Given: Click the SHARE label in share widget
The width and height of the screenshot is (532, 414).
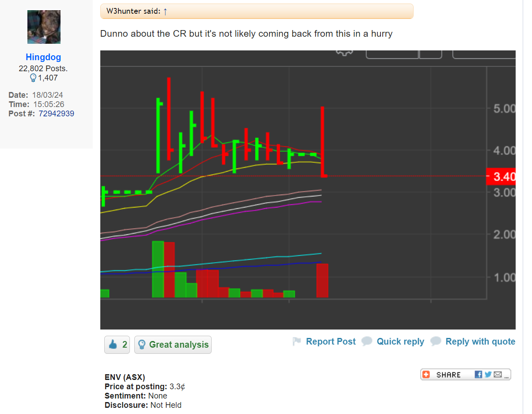Looking at the screenshot, I should point(448,375).
